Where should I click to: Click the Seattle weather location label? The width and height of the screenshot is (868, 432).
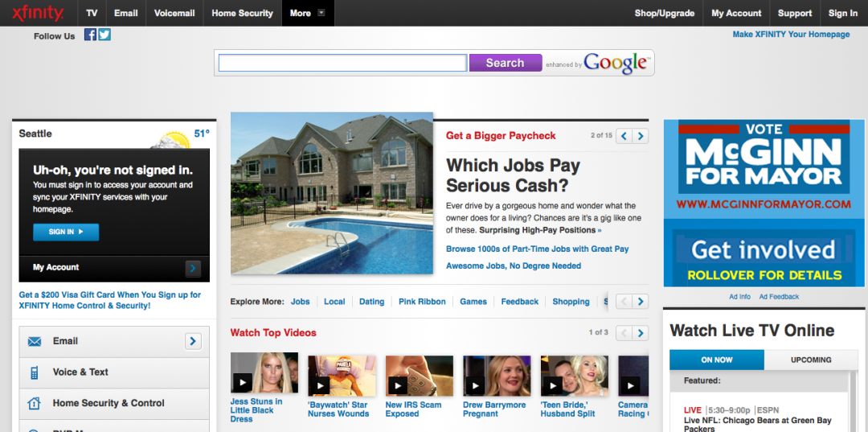click(x=35, y=134)
